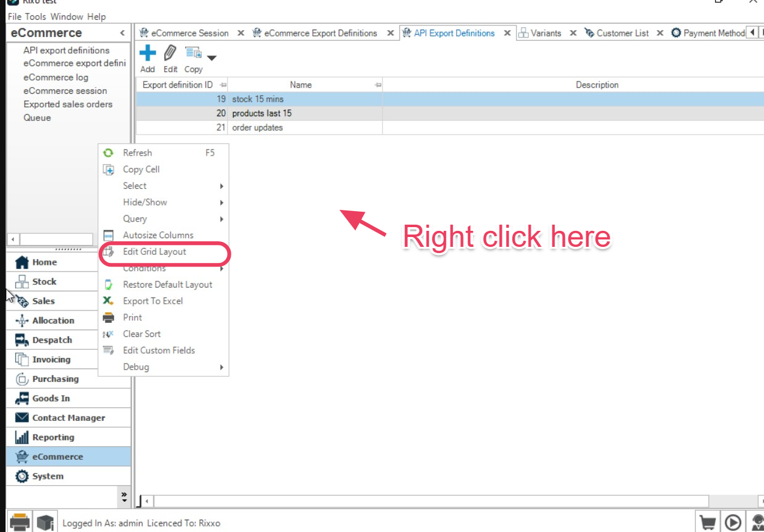The height and width of the screenshot is (532, 764).
Task: Open the Tools menu
Action: pos(36,17)
